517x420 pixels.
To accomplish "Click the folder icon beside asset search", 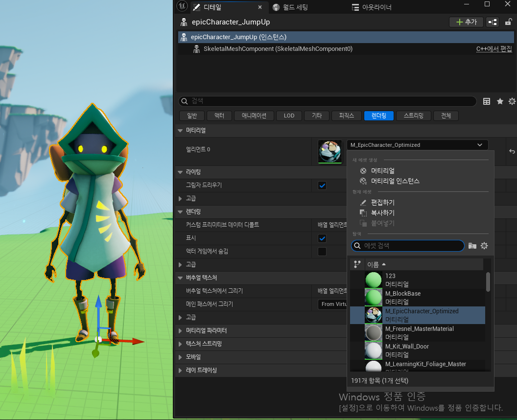I will click(x=472, y=246).
